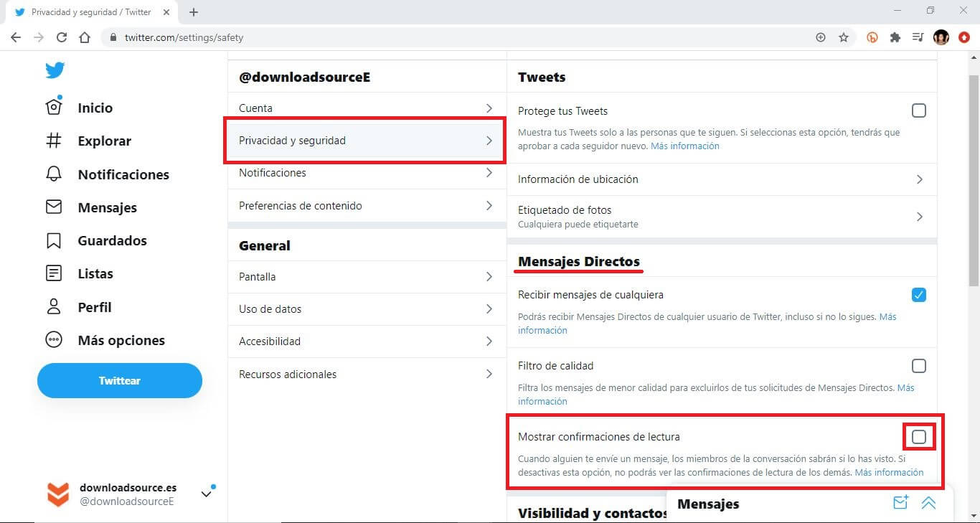This screenshot has height=523, width=980.
Task: Open Perfil person icon
Action: coord(54,306)
